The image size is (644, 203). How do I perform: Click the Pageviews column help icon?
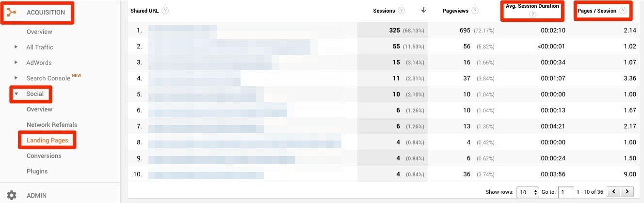tap(475, 11)
